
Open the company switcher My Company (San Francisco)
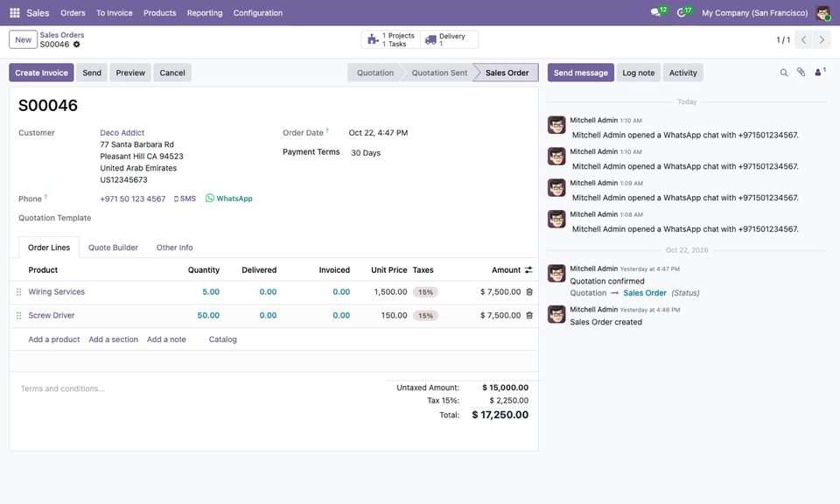click(755, 13)
